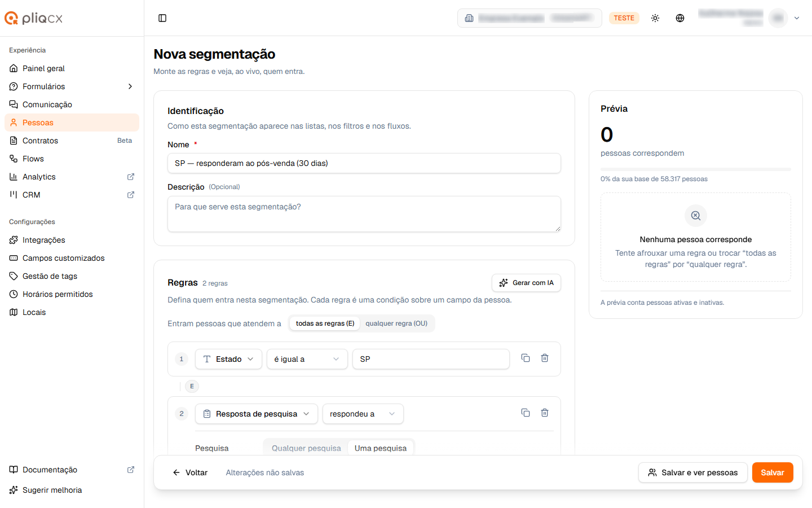This screenshot has width=812, height=508.
Task: Duplicate the Estado rule
Action: [x=526, y=358]
